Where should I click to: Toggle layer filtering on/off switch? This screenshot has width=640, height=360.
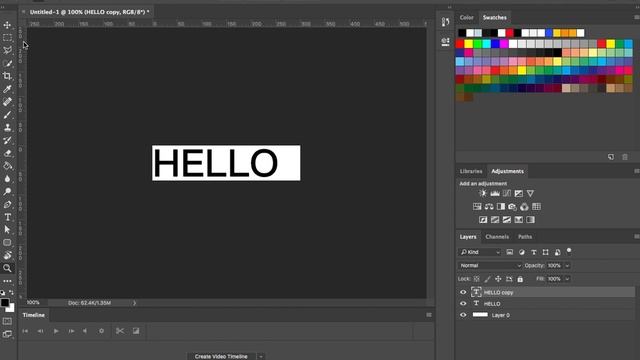click(569, 251)
